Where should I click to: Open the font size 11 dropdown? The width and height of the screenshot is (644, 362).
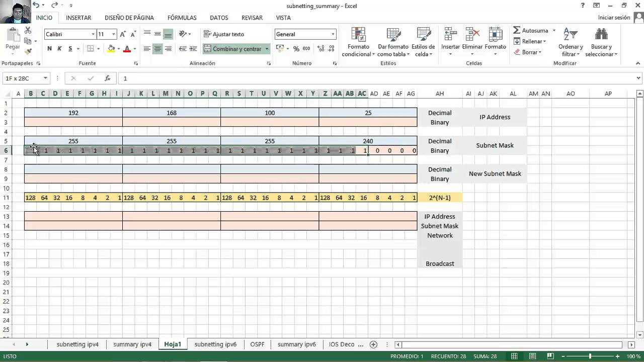pyautogui.click(x=114, y=34)
